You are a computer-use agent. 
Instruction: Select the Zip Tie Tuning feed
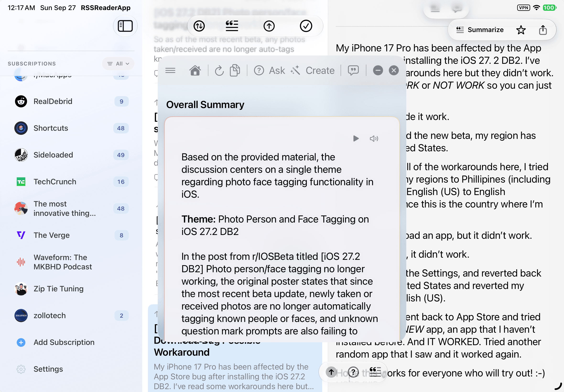tap(71, 289)
